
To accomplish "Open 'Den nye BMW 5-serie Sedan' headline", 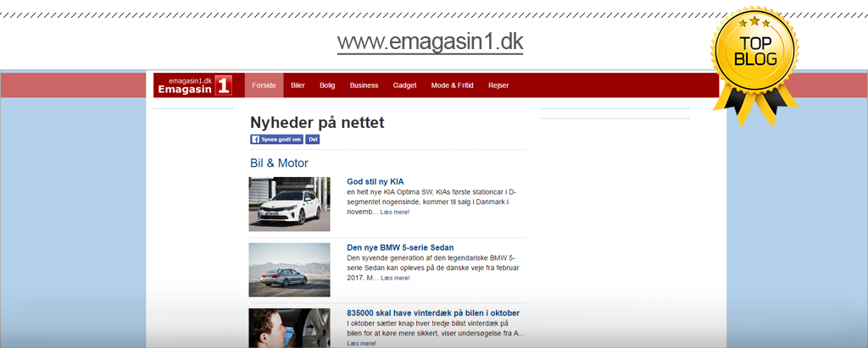I will coord(400,247).
